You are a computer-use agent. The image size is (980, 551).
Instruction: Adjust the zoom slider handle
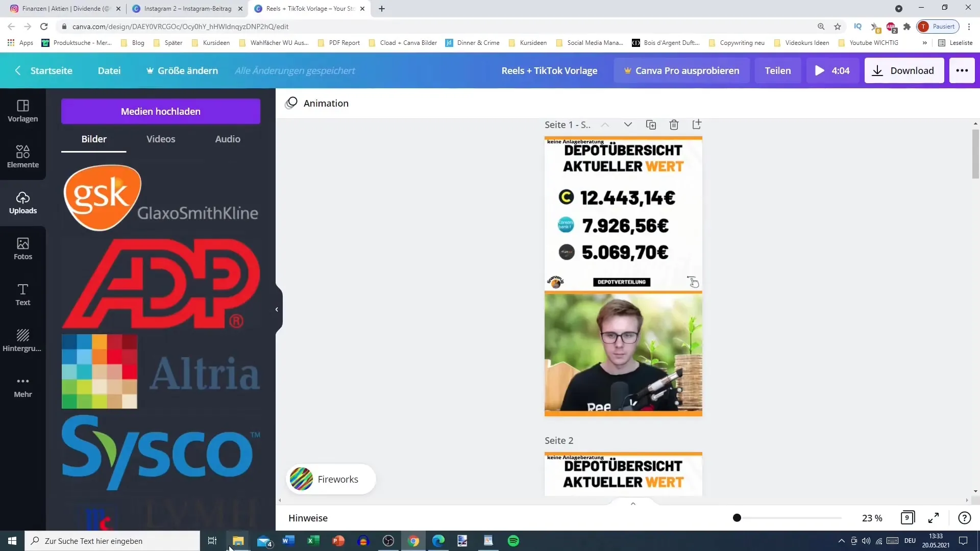[737, 518]
